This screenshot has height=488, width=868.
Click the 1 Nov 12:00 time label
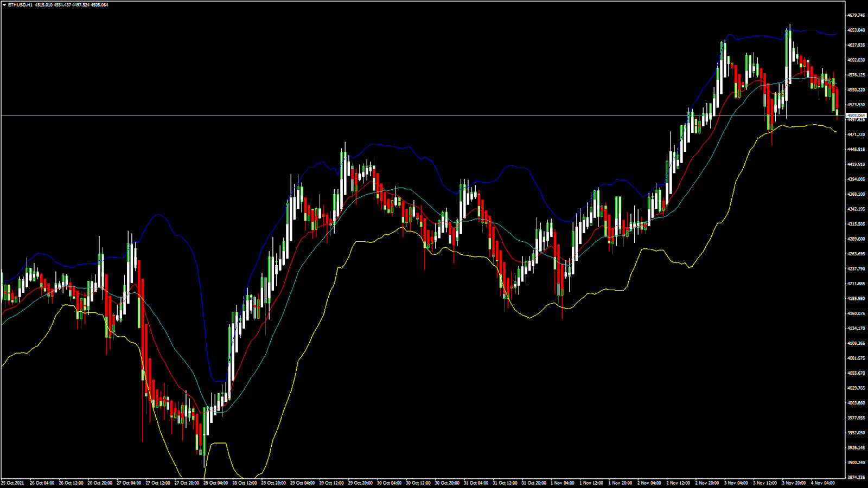coord(591,483)
